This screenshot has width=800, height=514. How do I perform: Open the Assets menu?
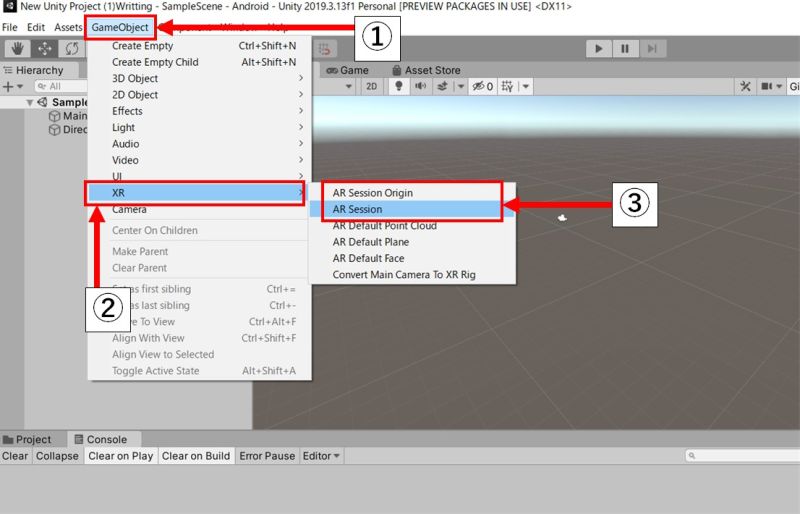pos(68,27)
